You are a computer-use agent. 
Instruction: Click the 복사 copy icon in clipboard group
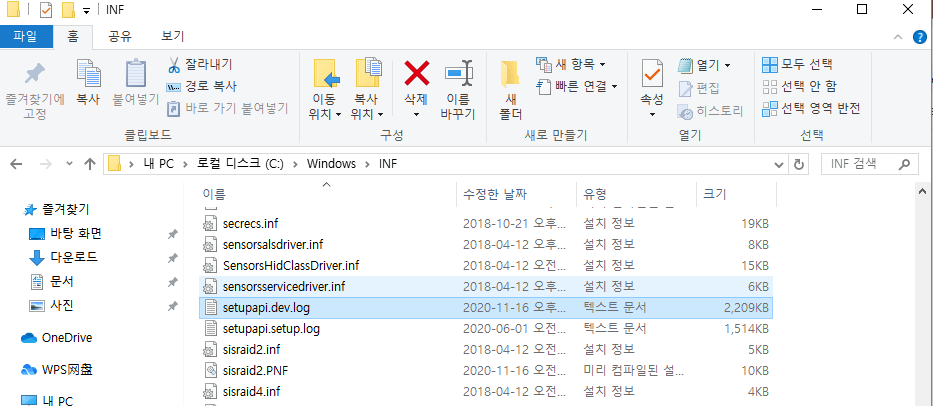88,74
